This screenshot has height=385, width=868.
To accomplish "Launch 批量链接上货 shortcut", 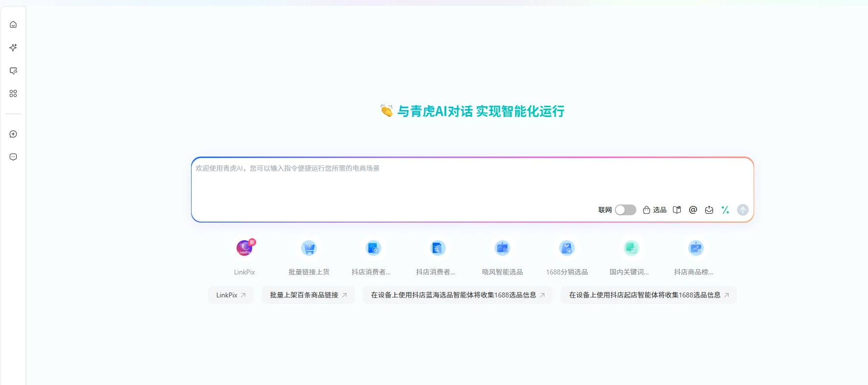I will [x=309, y=248].
